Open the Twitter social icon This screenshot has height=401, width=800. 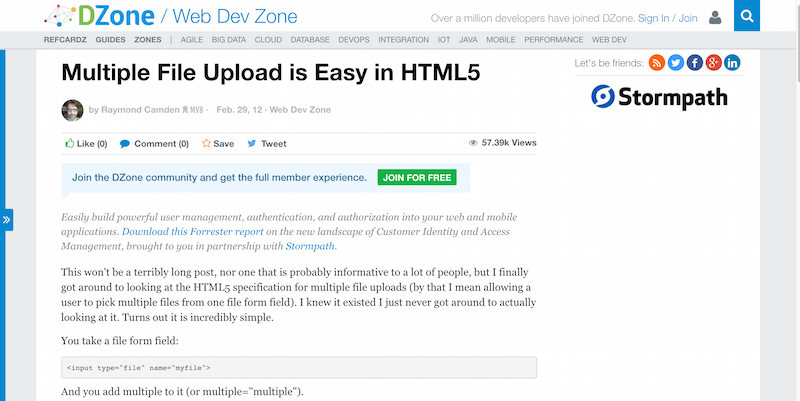click(676, 63)
